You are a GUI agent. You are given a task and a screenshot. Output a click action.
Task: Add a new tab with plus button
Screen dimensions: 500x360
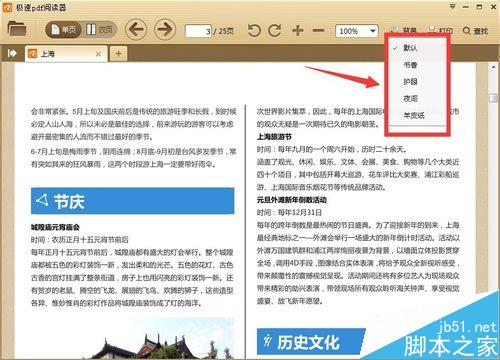(x=118, y=54)
